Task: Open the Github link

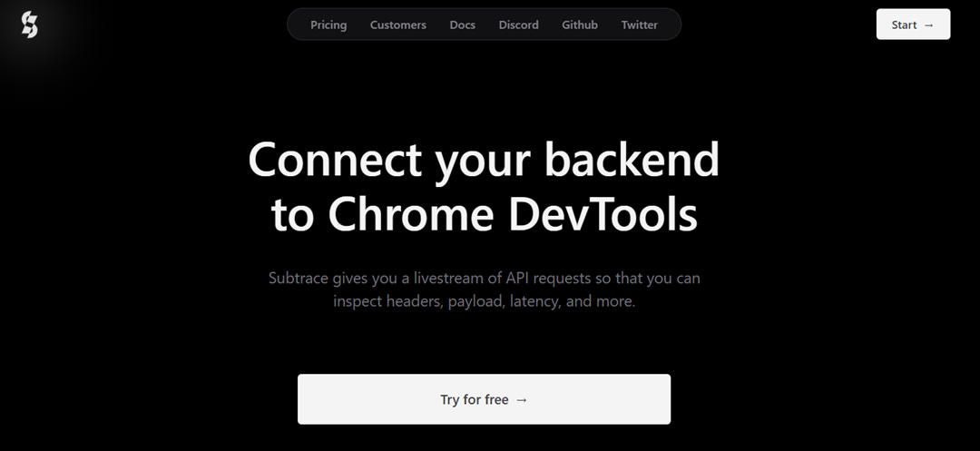Action: pos(579,25)
